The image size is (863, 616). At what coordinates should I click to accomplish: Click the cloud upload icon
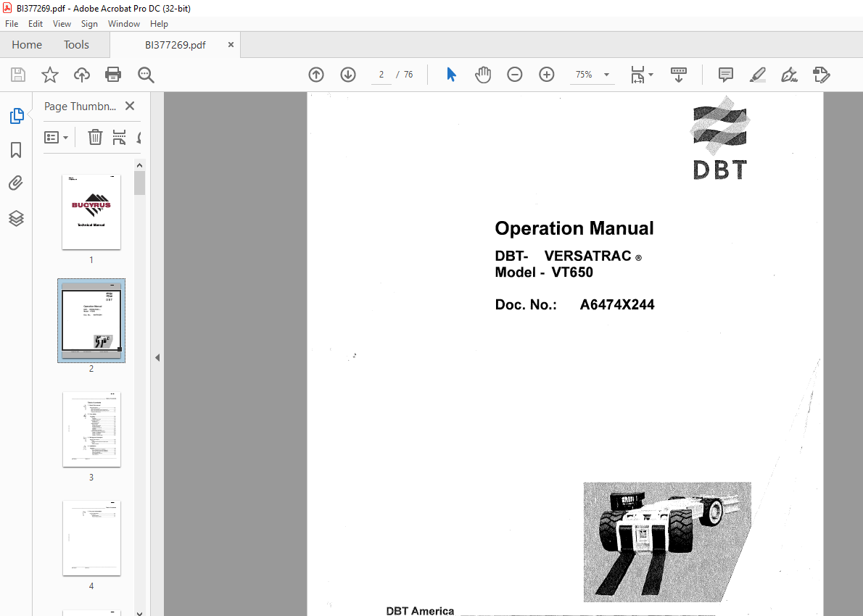pos(81,75)
